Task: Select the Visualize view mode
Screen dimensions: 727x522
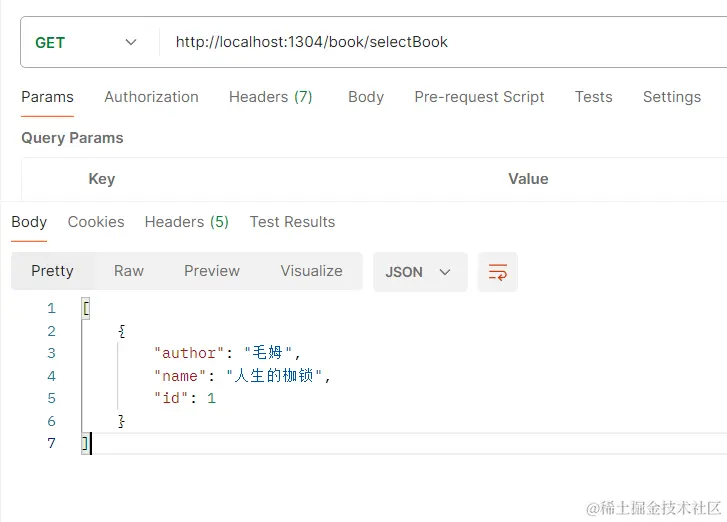Action: point(312,271)
